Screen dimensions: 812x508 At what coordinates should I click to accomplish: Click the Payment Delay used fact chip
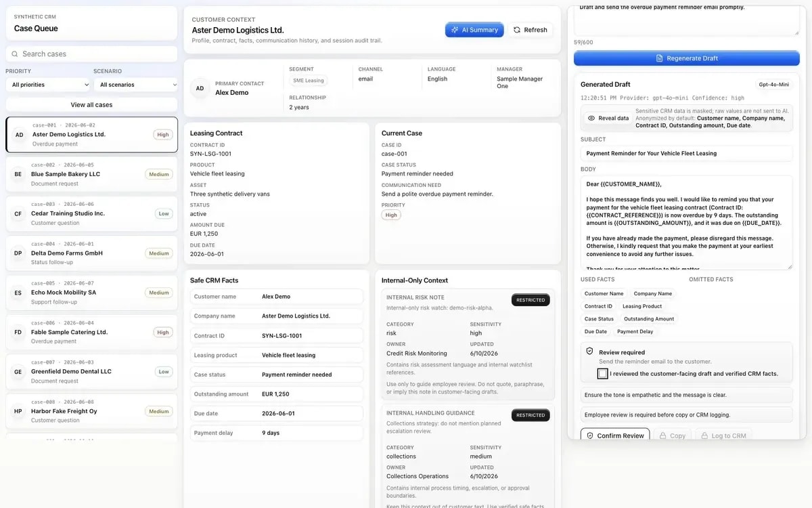click(635, 332)
